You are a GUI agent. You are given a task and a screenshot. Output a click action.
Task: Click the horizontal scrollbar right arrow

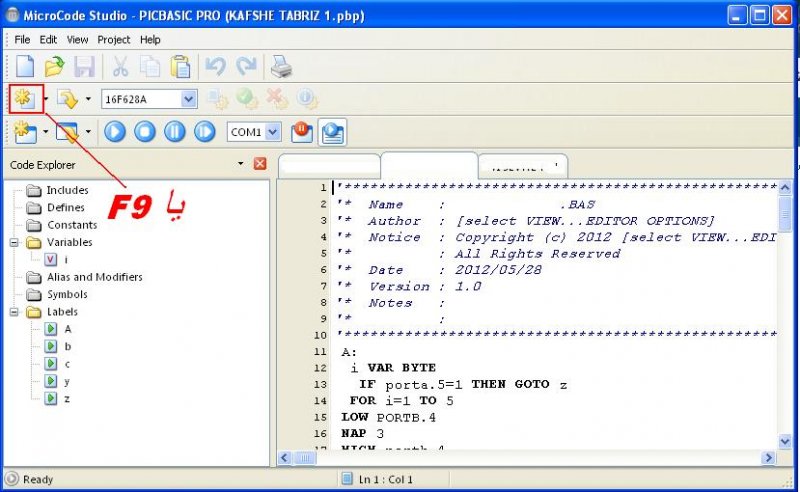click(x=769, y=458)
